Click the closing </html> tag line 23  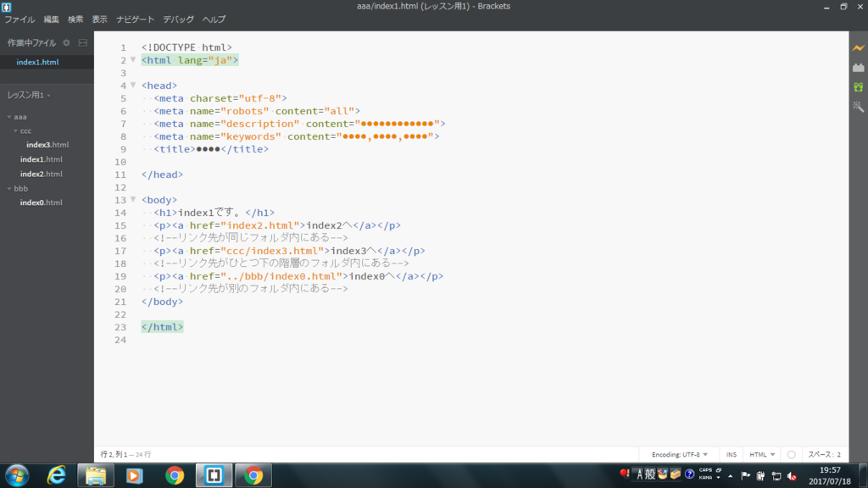coord(162,327)
